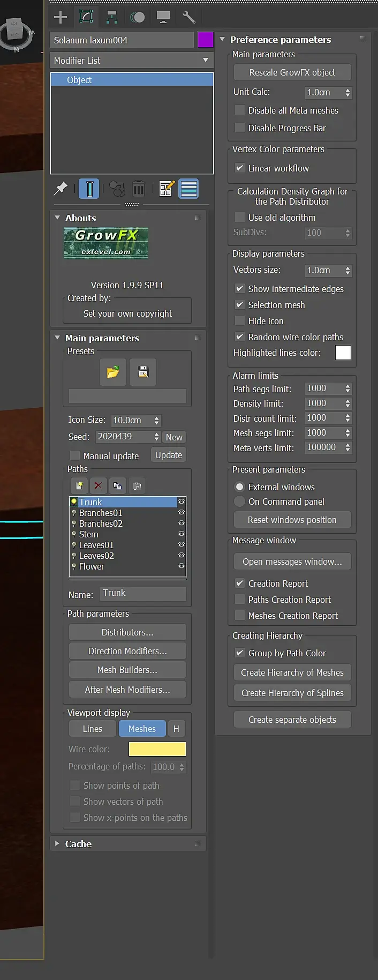The width and height of the screenshot is (378, 980).
Task: Open Direction Modifiers... window
Action: pyautogui.click(x=127, y=651)
